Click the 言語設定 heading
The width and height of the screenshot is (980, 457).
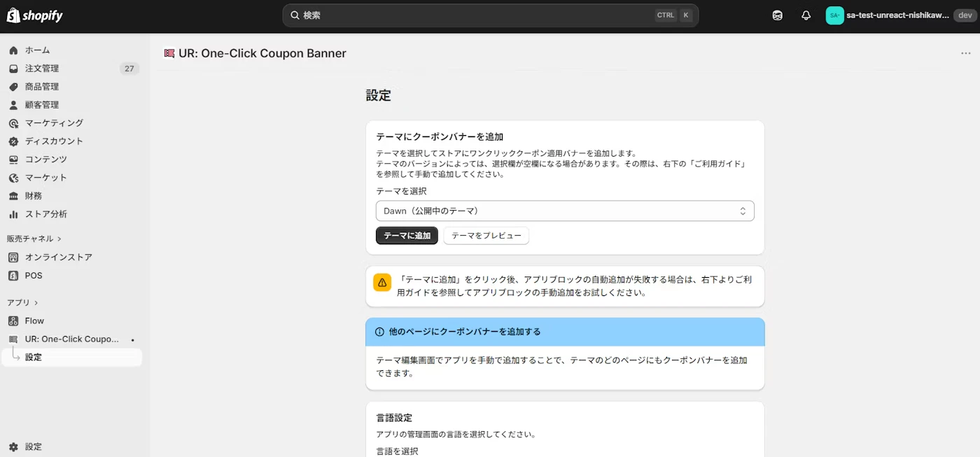(394, 418)
